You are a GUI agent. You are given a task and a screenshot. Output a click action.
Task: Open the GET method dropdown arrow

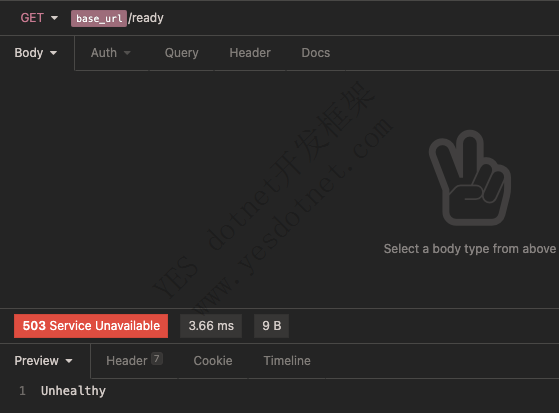[54, 18]
